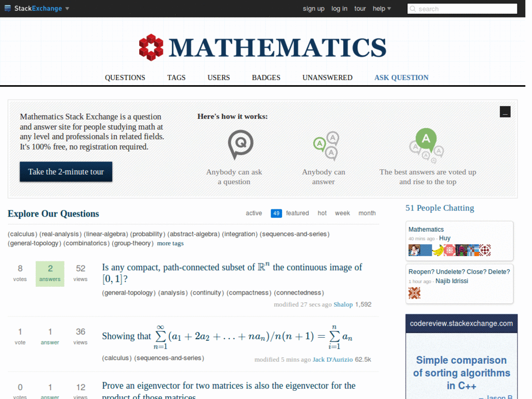Click the magnifier icon in search box
Screen dimensions: 532x399
[413, 9]
